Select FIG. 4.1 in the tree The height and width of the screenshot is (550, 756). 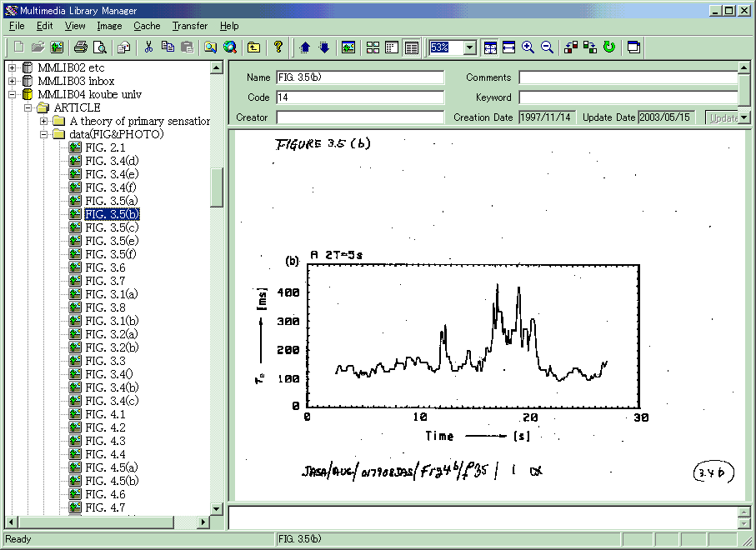click(105, 414)
